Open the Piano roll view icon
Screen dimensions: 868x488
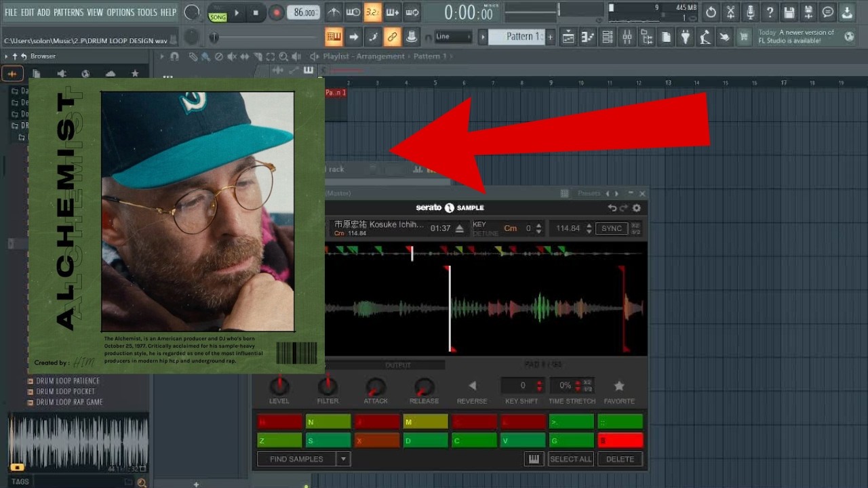click(x=588, y=37)
